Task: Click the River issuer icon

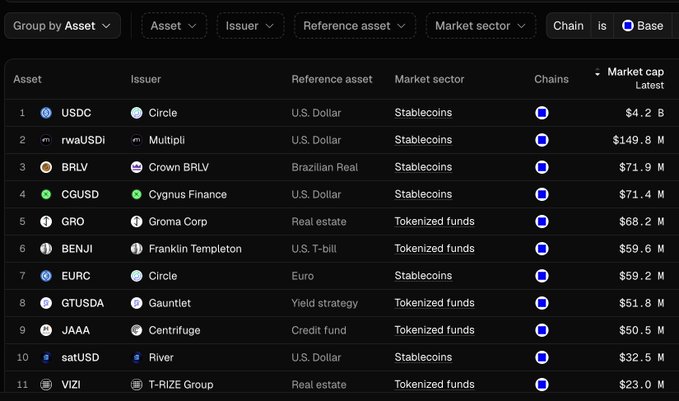Action: [x=136, y=357]
